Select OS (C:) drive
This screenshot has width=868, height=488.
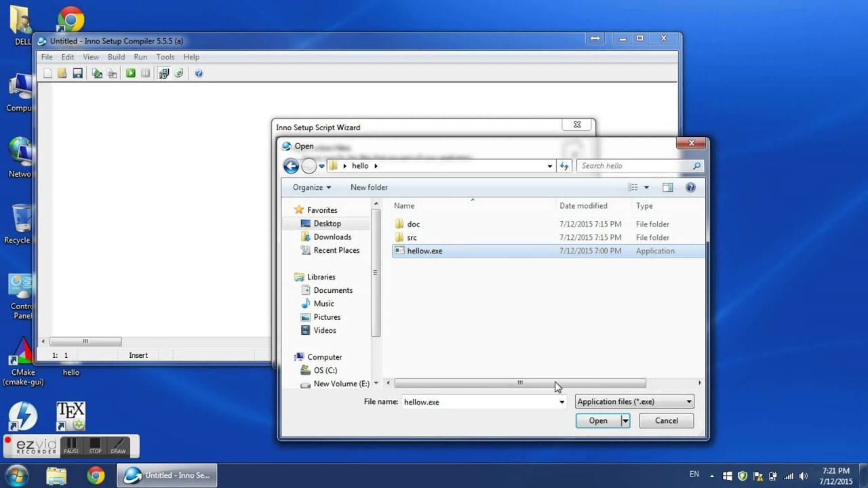click(x=325, y=370)
